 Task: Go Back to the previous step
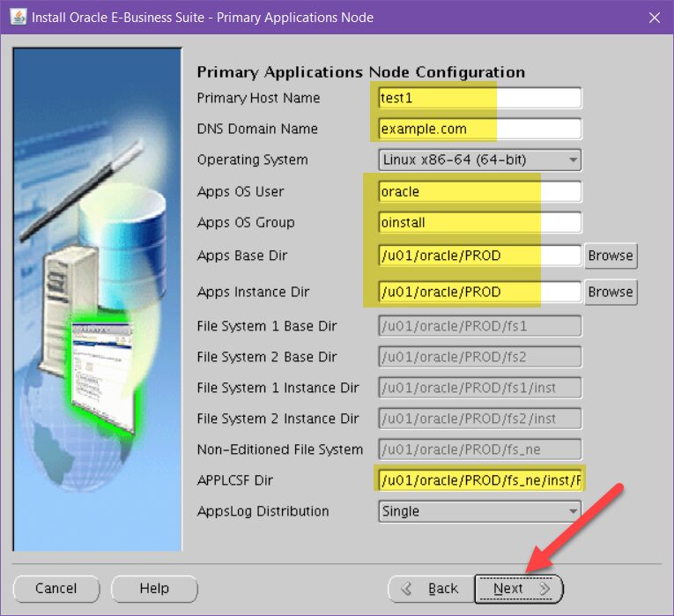(431, 589)
